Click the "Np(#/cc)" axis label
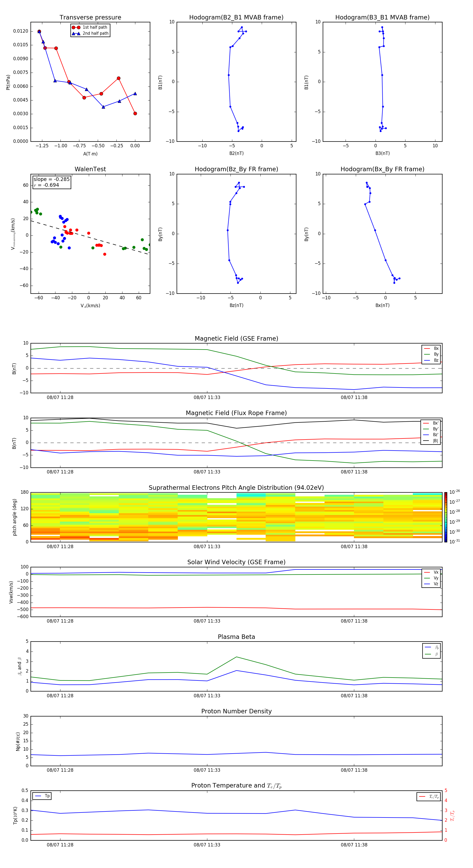The width and height of the screenshot is (473, 868). (x=18, y=741)
